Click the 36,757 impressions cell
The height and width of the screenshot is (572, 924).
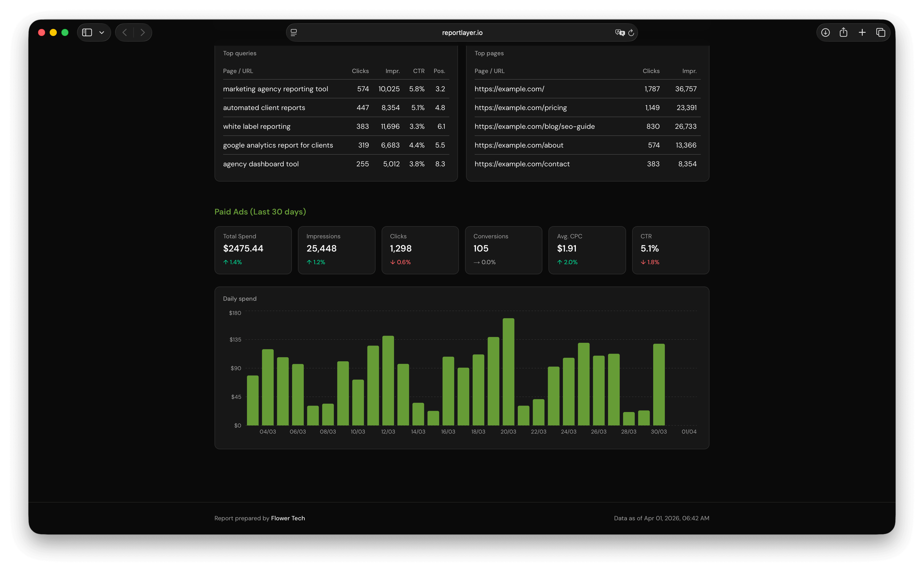pyautogui.click(x=686, y=89)
